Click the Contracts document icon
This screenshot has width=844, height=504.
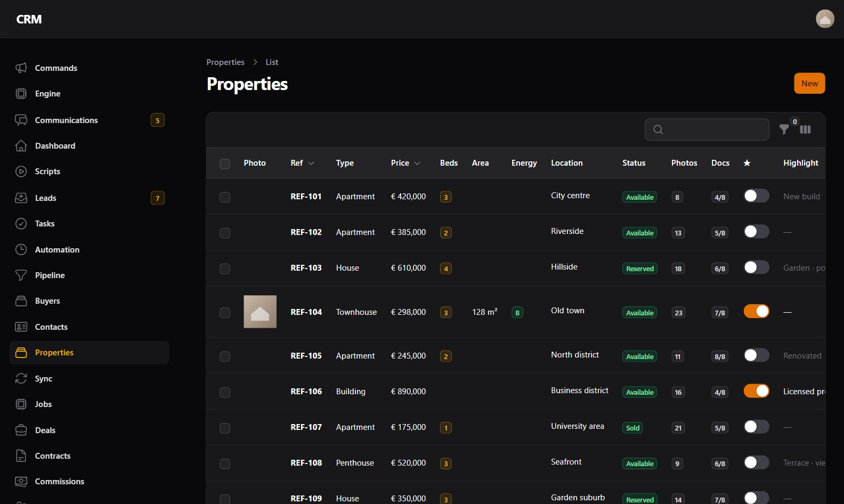21,456
